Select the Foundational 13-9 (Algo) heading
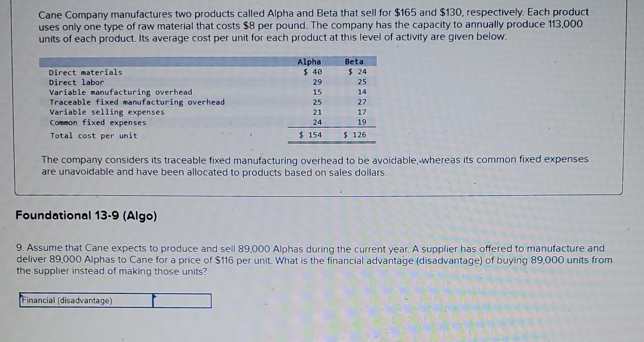 click(86, 216)
